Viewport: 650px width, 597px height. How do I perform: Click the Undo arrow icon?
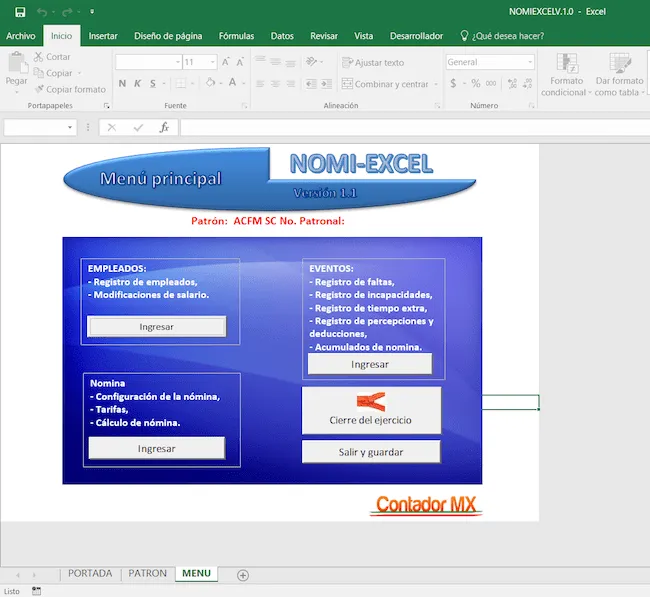click(42, 12)
